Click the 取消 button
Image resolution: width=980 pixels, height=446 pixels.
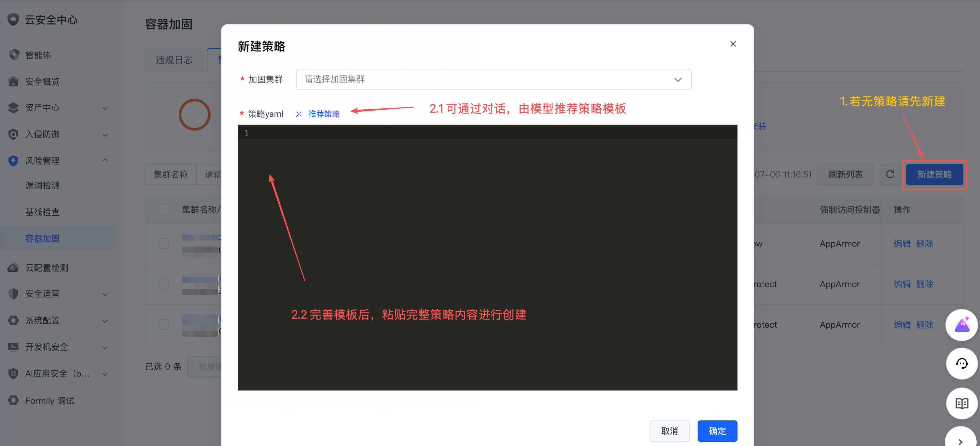[669, 431]
